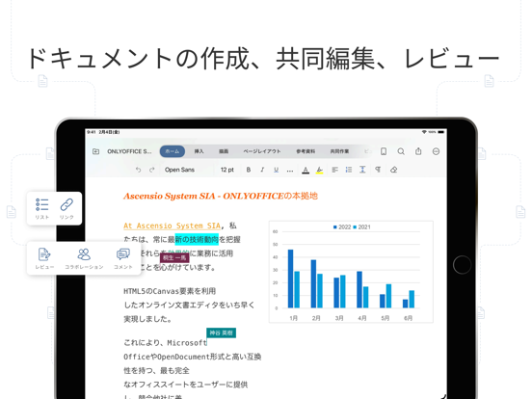
Task: Open the 12 pt font size selector
Action: (227, 170)
